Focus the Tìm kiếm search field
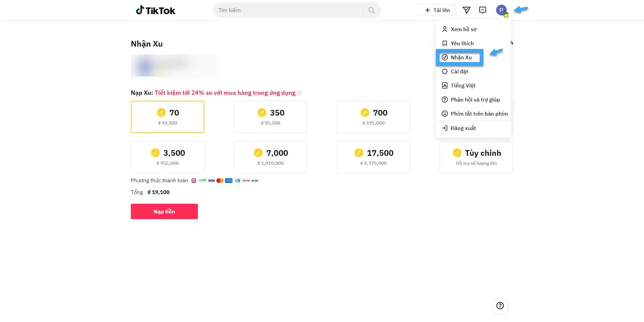 click(288, 10)
